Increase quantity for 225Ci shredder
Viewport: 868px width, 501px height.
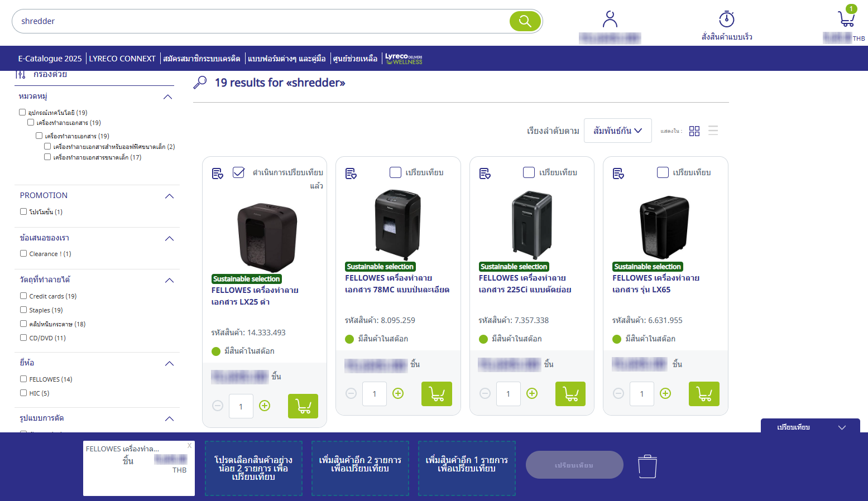pyautogui.click(x=532, y=393)
